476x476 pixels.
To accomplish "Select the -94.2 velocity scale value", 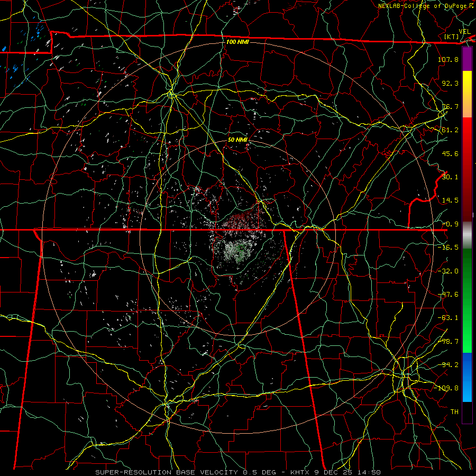I will (448, 364).
